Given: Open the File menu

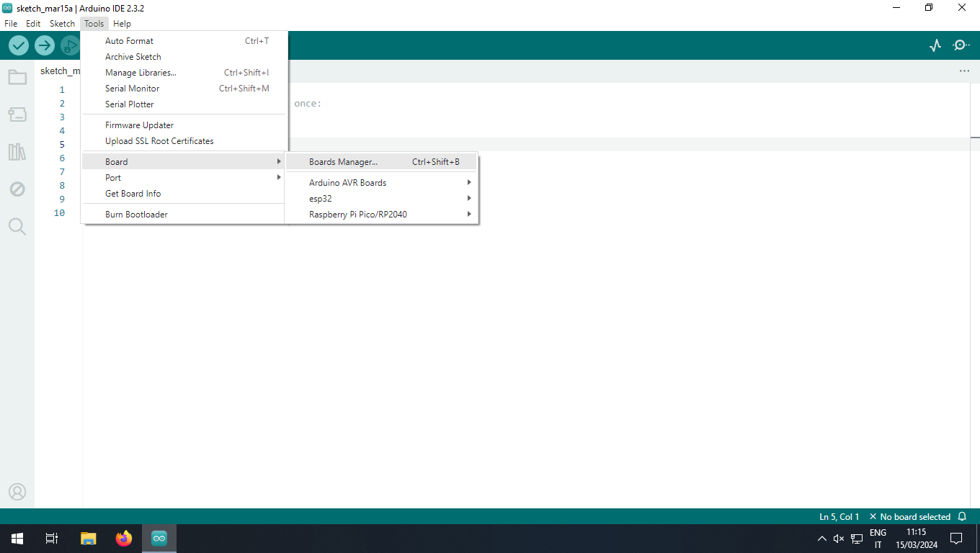Looking at the screenshot, I should point(11,24).
